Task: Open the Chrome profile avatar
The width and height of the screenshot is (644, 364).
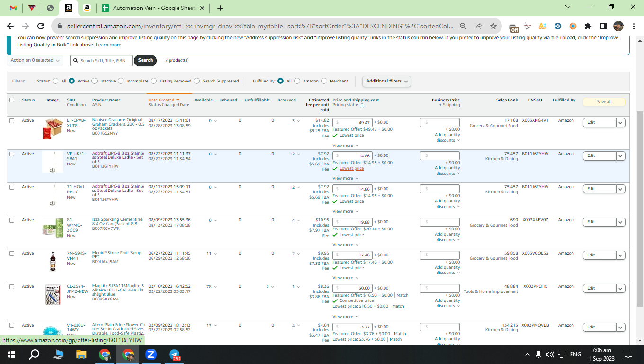Action: [618, 26]
